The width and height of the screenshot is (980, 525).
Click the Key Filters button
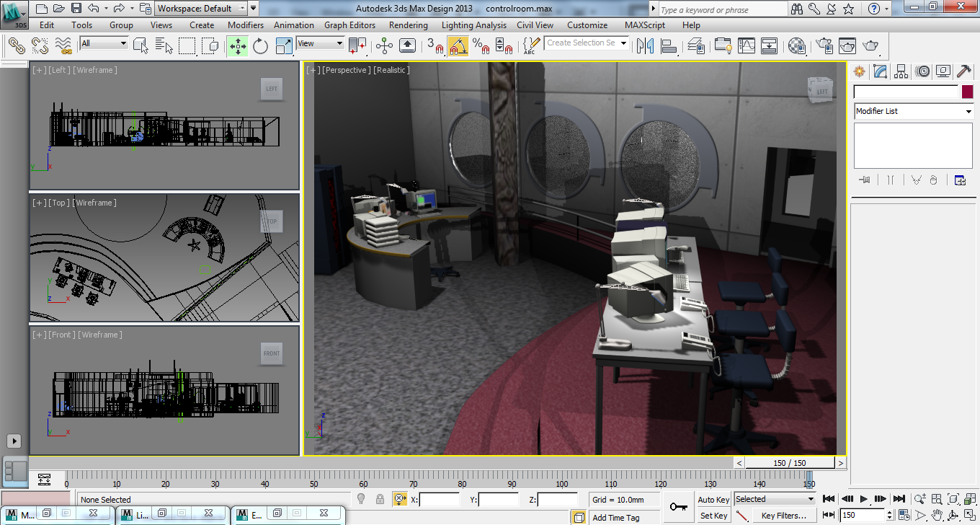click(x=784, y=516)
